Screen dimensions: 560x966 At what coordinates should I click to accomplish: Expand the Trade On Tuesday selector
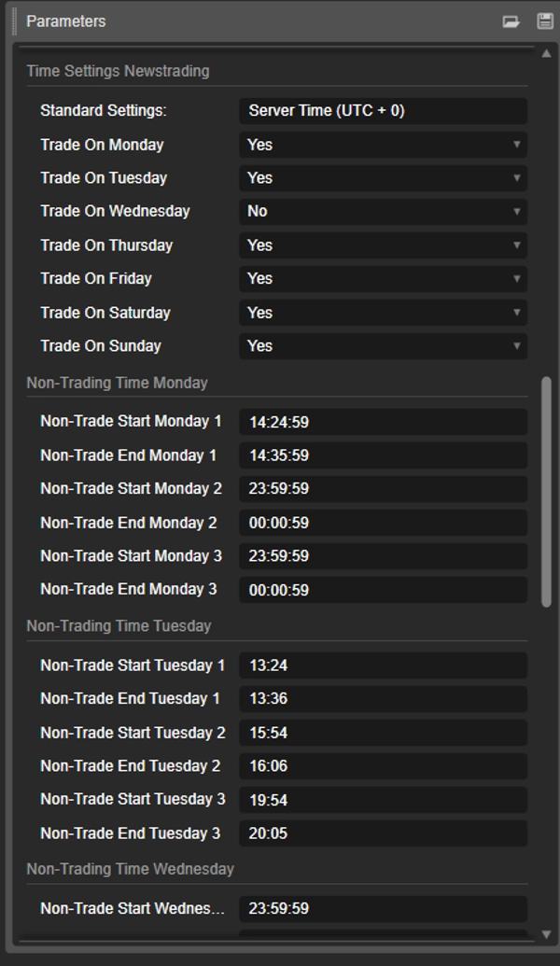(519, 177)
